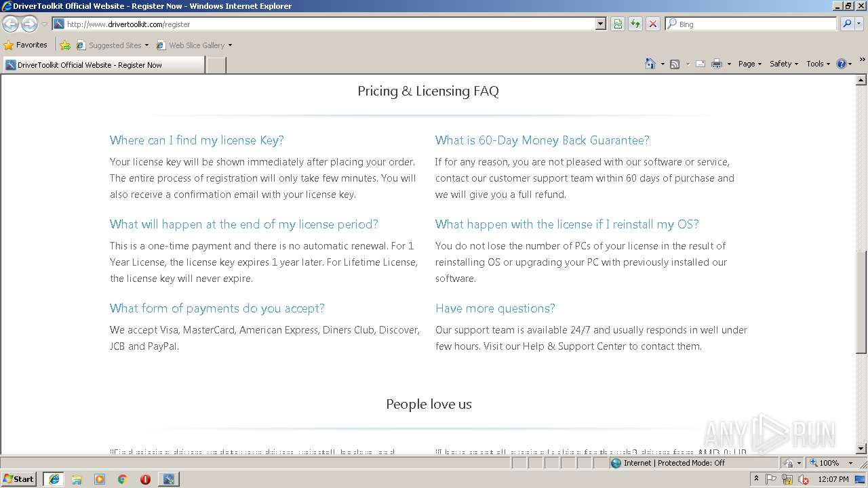The image size is (868, 488).
Task: Expand the Help button dropdown arrow
Action: (x=850, y=64)
